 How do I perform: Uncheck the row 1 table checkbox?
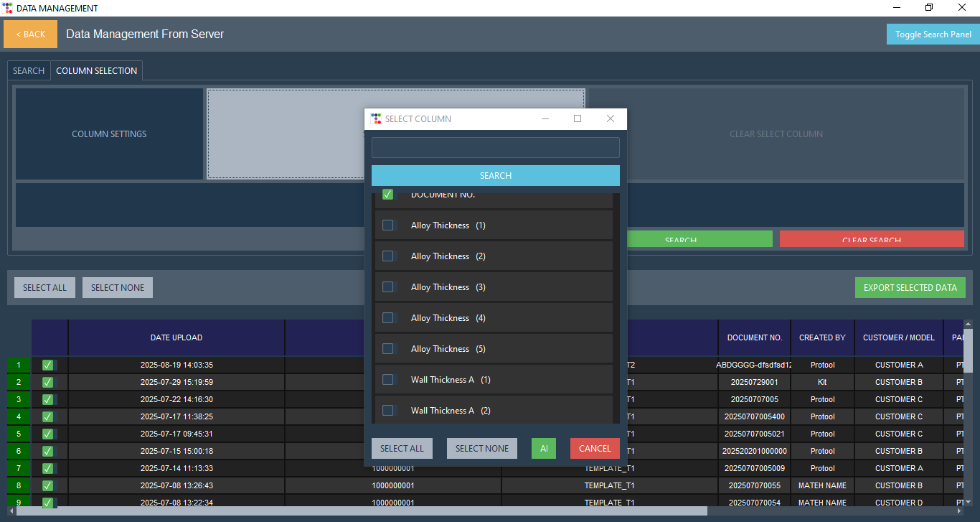47,365
